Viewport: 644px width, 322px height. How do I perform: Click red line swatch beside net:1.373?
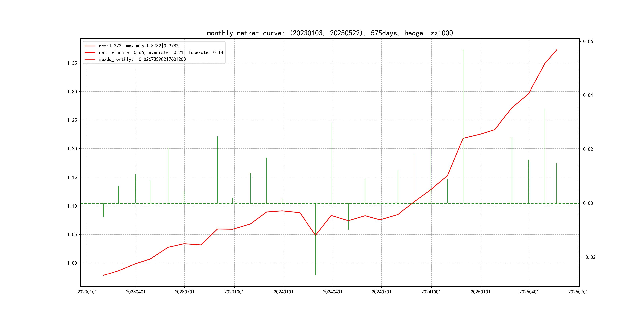pyautogui.click(x=90, y=46)
